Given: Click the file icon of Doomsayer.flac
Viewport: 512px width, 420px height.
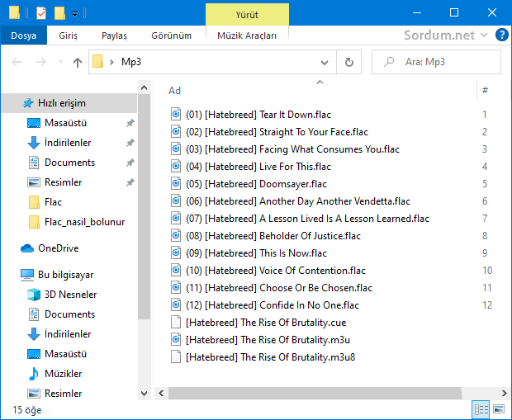Looking at the screenshot, I should pos(176,184).
